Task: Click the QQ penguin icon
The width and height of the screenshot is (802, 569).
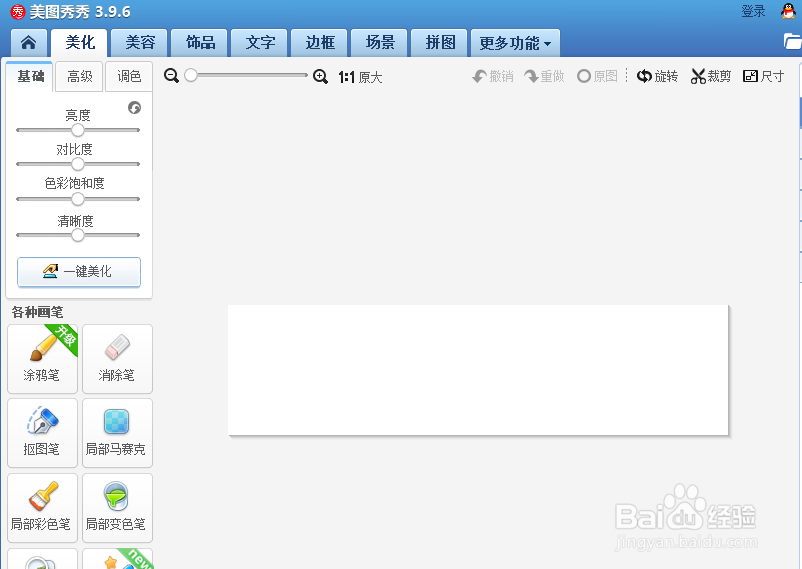Action: point(788,11)
